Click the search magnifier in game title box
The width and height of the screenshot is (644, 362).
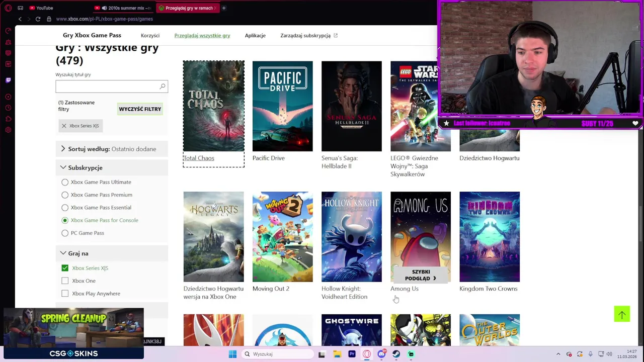tap(163, 86)
